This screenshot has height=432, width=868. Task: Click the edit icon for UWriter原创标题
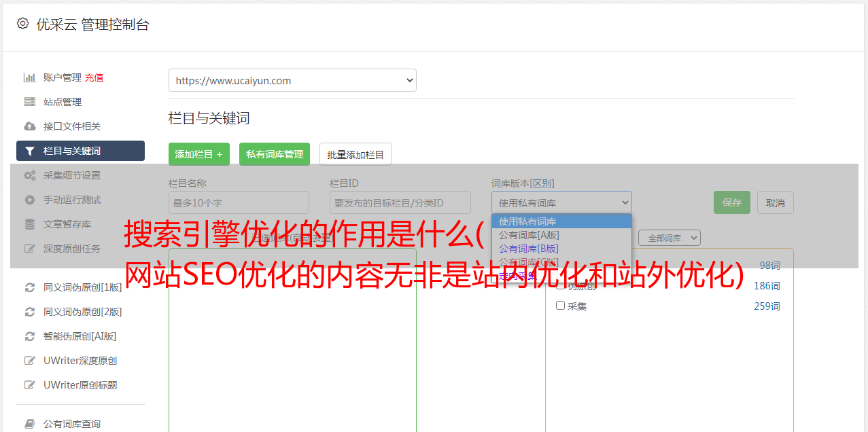(30, 385)
